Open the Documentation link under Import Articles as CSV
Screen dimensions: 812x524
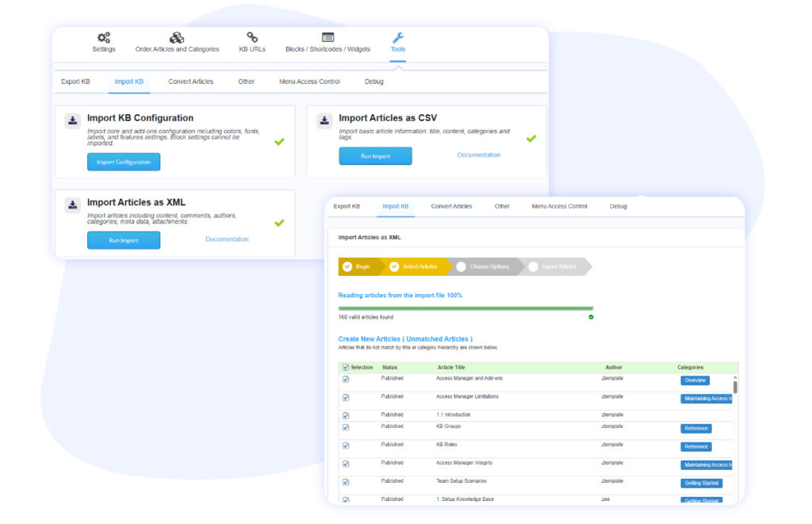pos(479,155)
